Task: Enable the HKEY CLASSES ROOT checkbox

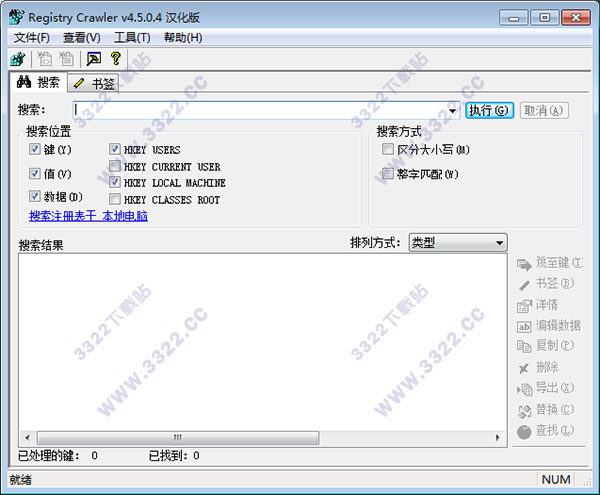Action: 115,199
